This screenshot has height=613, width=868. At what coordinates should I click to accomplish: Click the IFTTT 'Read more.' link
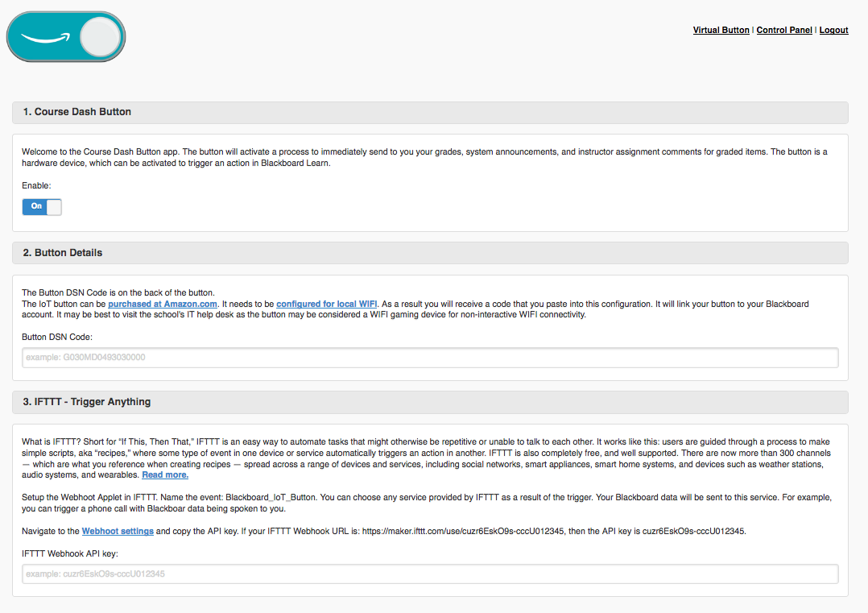165,474
